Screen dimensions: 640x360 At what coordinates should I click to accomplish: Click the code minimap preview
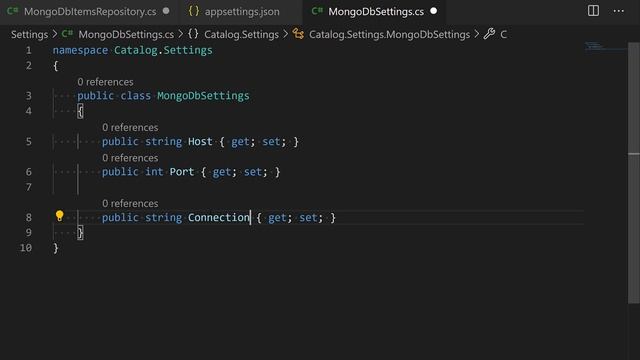(605, 46)
